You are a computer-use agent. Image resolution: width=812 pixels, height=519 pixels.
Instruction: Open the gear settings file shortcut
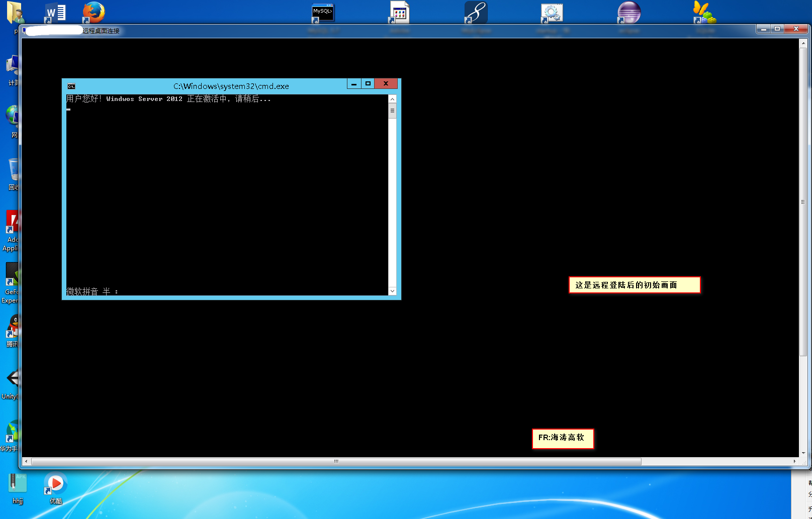click(552, 13)
